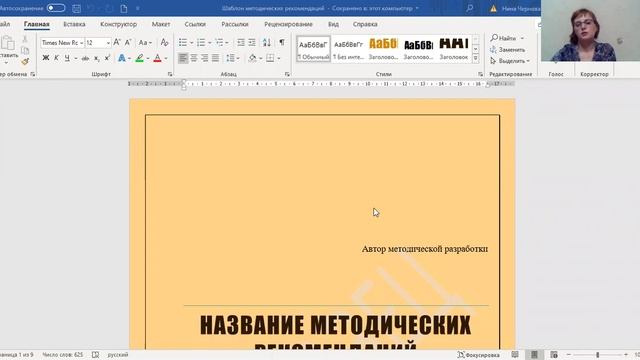Screen dimensions: 640x360
Task: Open the Вставка tab
Action: (x=74, y=24)
